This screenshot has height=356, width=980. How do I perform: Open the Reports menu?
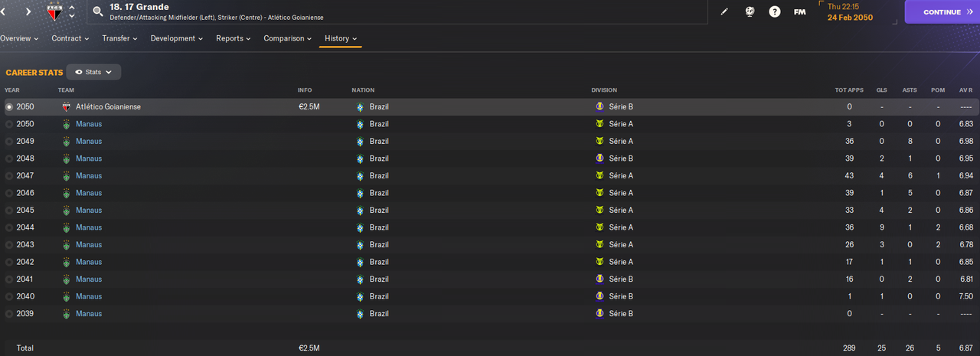point(234,38)
